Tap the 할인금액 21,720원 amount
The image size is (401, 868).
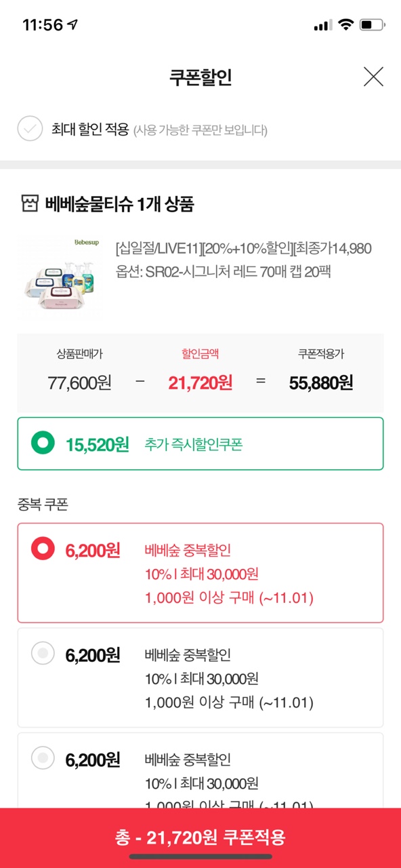[200, 382]
